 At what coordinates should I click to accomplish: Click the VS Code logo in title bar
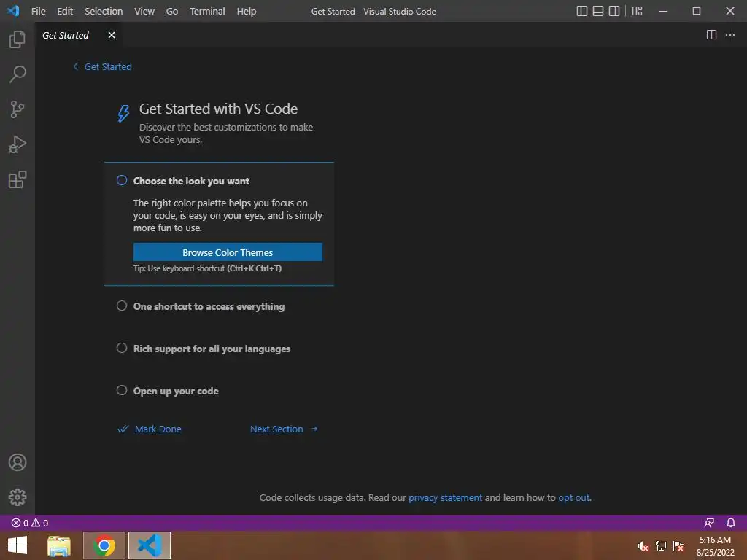(13, 11)
